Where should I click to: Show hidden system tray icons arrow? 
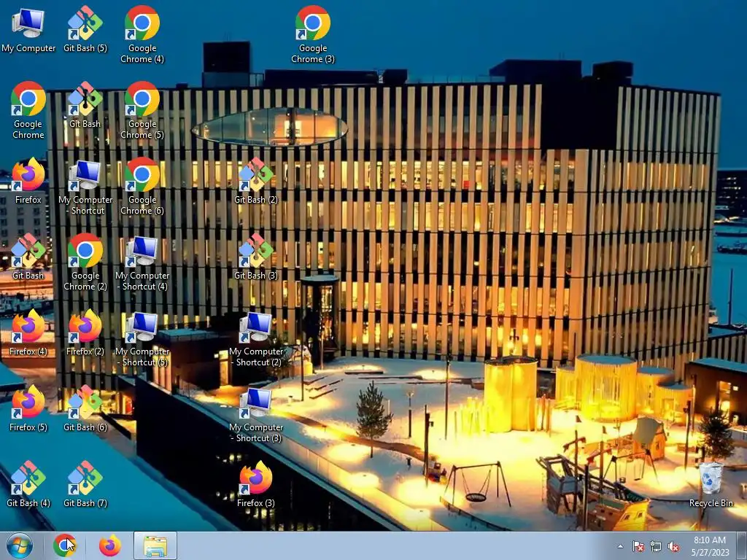[x=620, y=546]
